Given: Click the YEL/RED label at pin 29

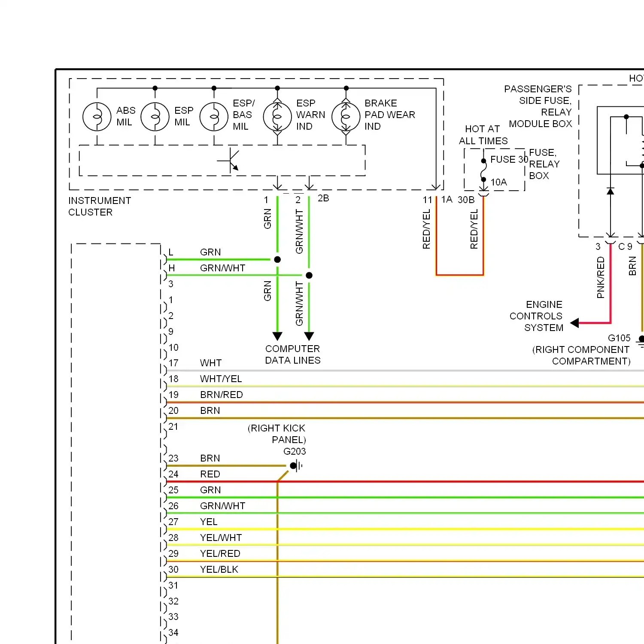Looking at the screenshot, I should coord(220,554).
